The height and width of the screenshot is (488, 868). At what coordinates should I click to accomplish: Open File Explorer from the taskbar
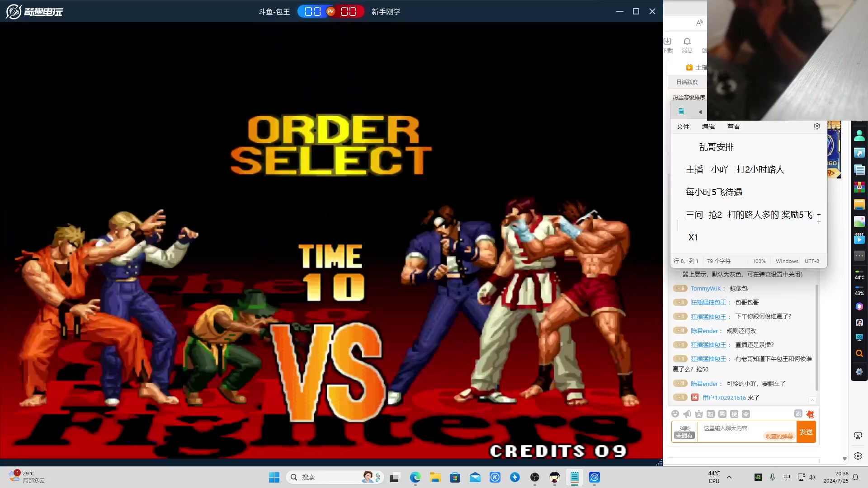(435, 477)
